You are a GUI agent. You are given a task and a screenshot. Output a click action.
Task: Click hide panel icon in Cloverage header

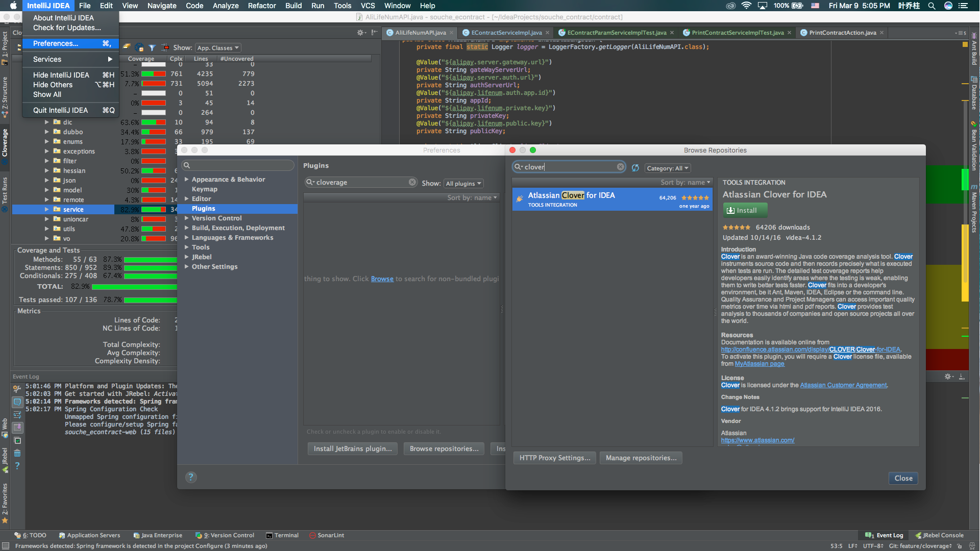point(375,32)
